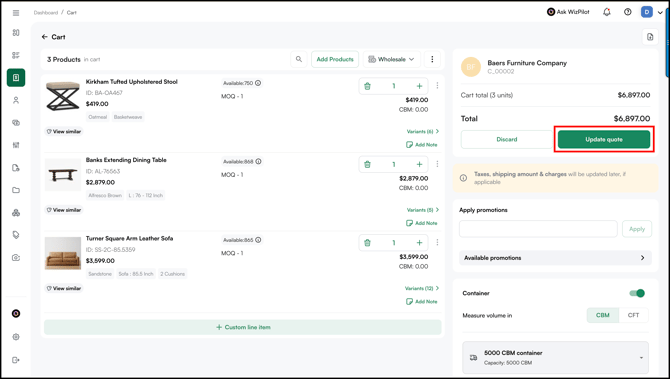
Task: Open Kirkham Stool product thumbnail
Action: pyautogui.click(x=63, y=96)
